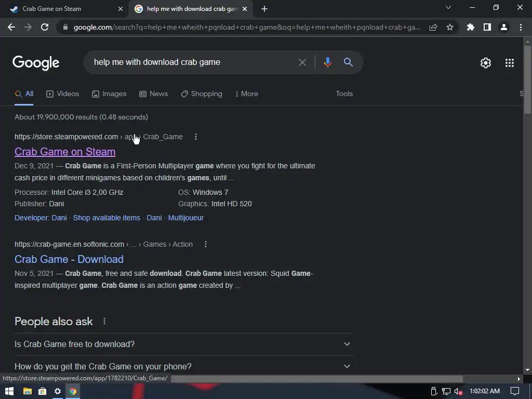This screenshot has width=532, height=399.
Task: Open File Explorer from the taskbar
Action: point(27,391)
